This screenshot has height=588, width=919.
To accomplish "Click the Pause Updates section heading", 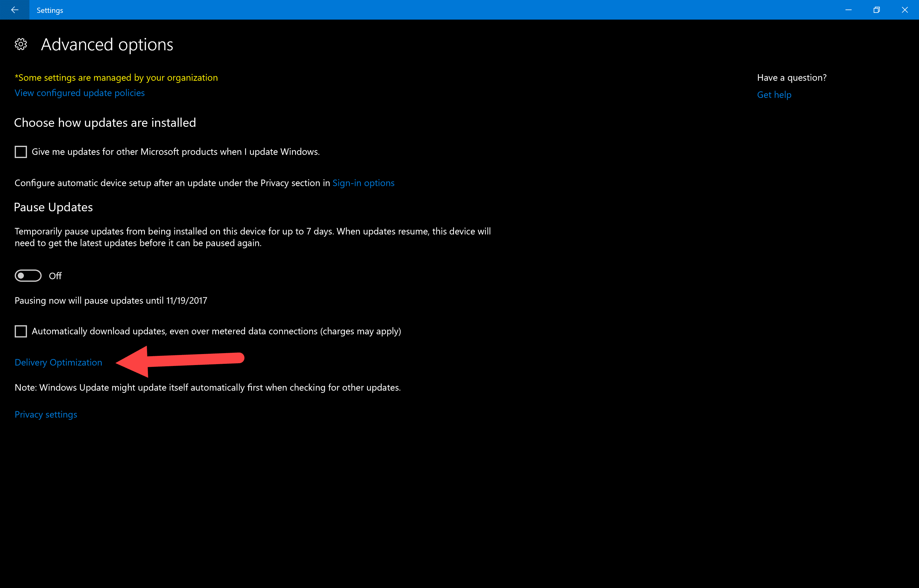I will (x=53, y=207).
